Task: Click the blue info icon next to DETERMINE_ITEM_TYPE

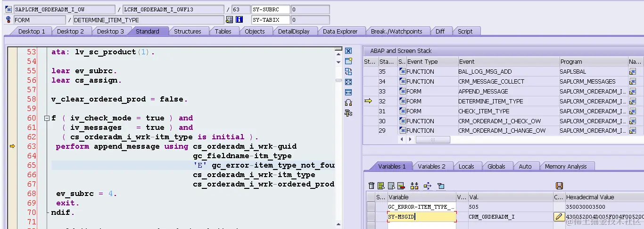Action: point(239,20)
